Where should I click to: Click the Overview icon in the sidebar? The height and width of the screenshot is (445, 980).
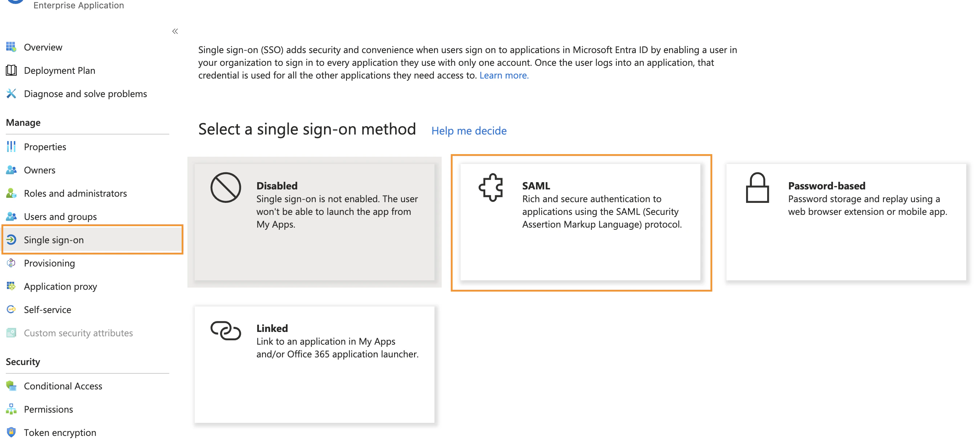[x=11, y=47]
